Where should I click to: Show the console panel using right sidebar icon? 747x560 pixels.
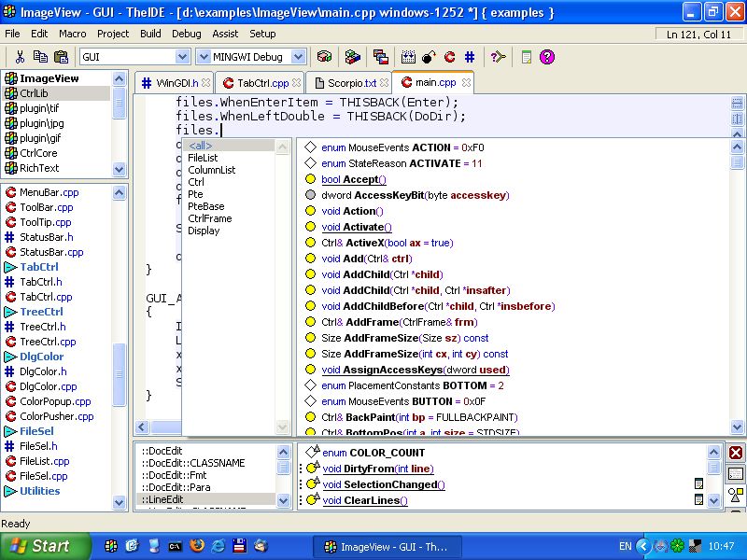pos(736,474)
